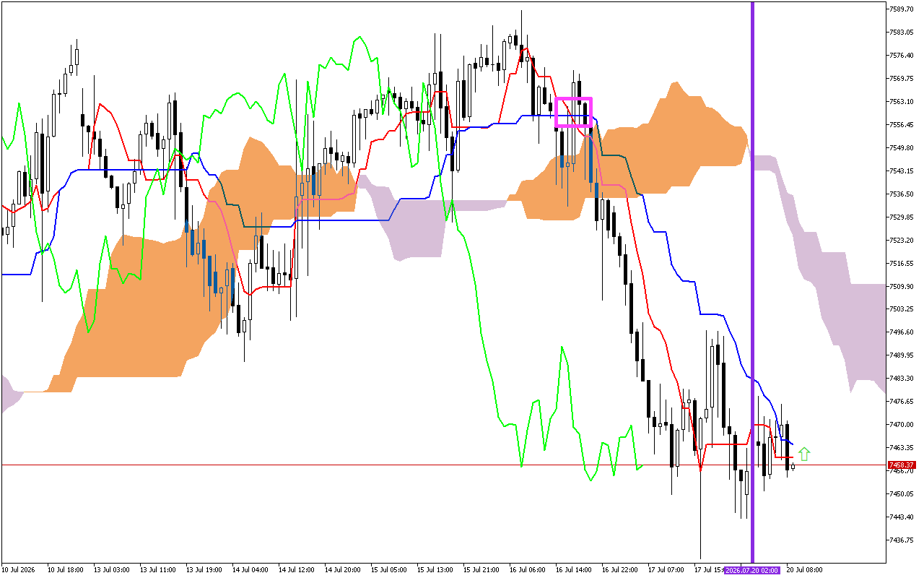Image resolution: width=924 pixels, height=578 pixels.
Task: Click the 7483.30 price scale label
Action: 902,379
